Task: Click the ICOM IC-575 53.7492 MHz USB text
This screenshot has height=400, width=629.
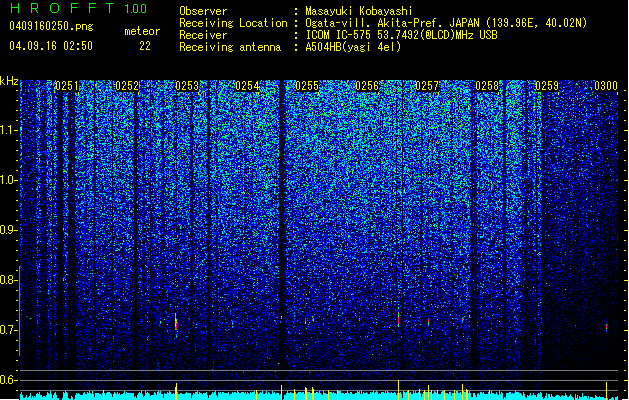Action: pos(401,35)
